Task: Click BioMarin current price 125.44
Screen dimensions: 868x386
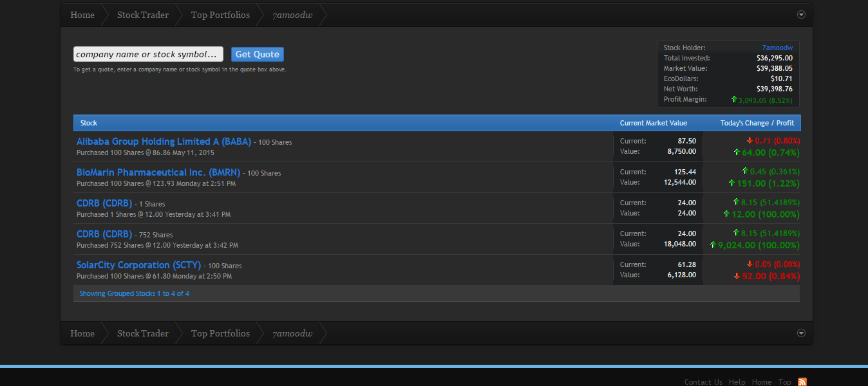Action: [685, 172]
